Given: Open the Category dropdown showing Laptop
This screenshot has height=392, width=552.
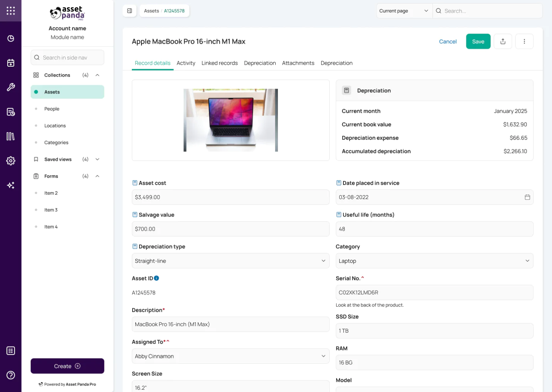Looking at the screenshot, I should (434, 261).
